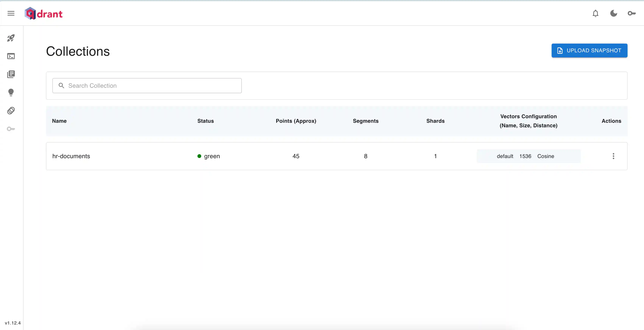Click the search magnifier icon
The height and width of the screenshot is (330, 644).
pyautogui.click(x=61, y=86)
